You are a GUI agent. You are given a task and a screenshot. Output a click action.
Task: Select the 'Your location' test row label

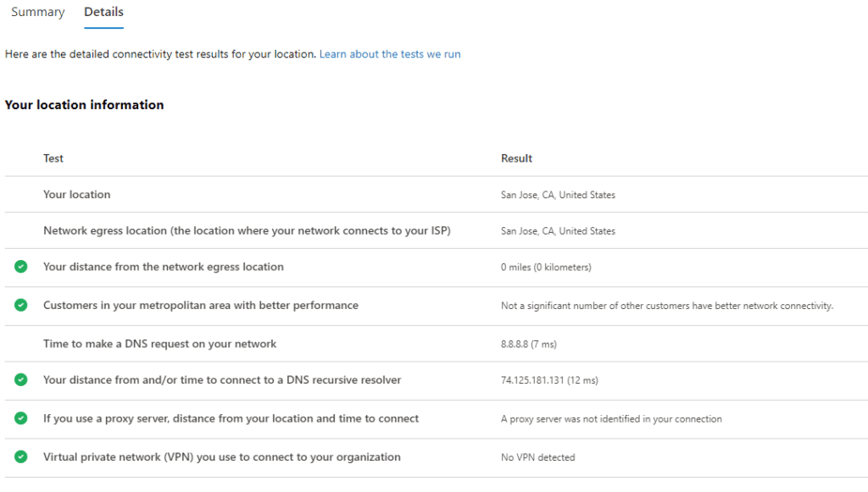click(77, 195)
